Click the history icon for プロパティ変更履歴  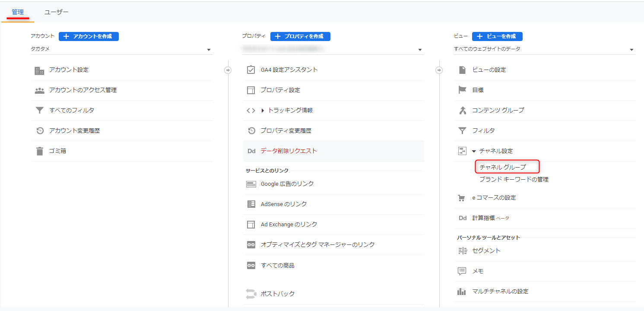click(251, 130)
